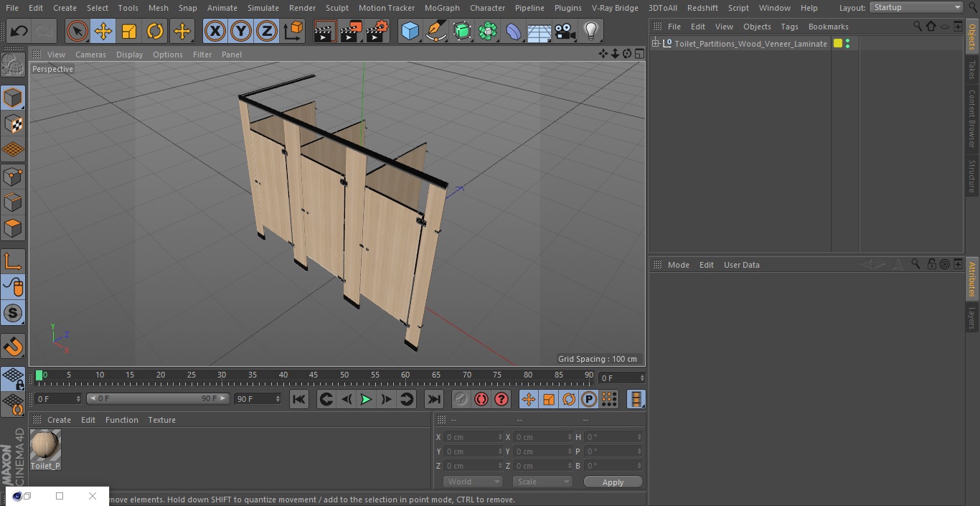Open the Bend deformer objects

pos(514,32)
